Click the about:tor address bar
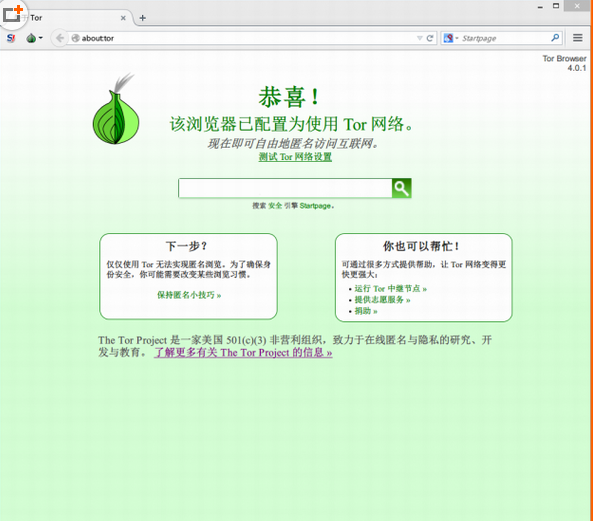This screenshot has width=593, height=521. tap(242, 38)
